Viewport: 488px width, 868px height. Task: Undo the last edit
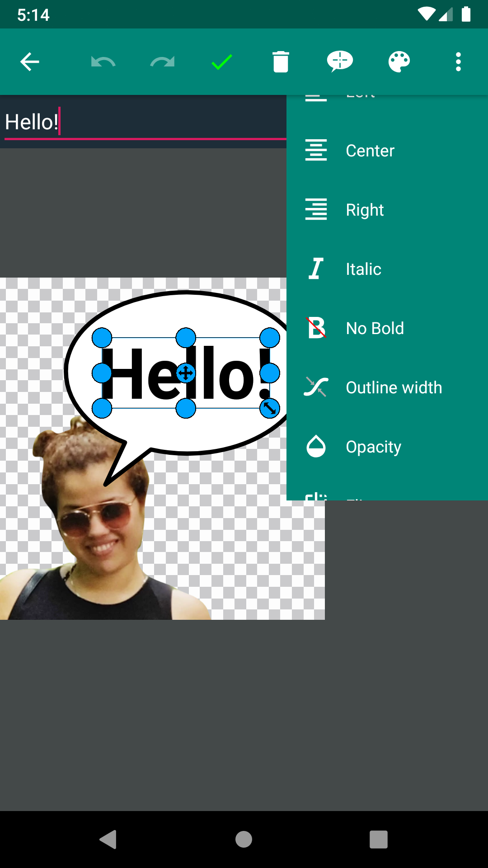pos(103,62)
